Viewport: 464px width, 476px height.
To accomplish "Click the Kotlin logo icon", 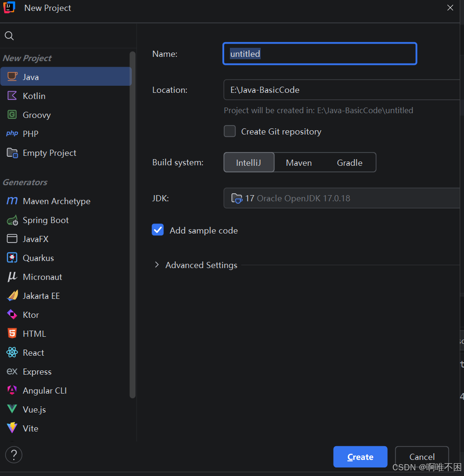I will 12,96.
